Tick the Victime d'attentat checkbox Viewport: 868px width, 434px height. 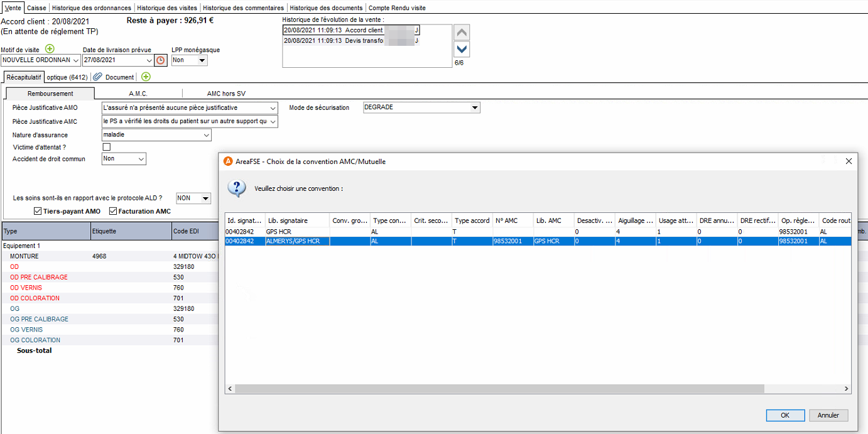[x=106, y=147]
